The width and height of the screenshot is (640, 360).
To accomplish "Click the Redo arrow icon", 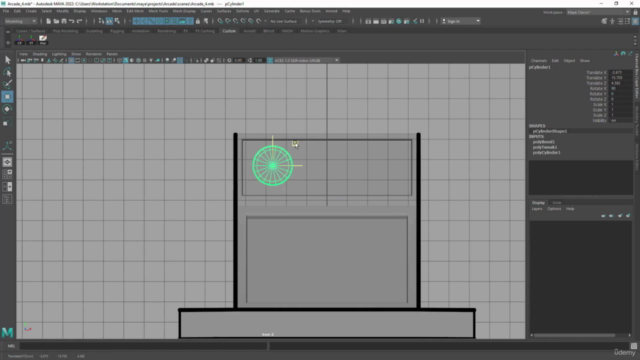I will 79,21.
